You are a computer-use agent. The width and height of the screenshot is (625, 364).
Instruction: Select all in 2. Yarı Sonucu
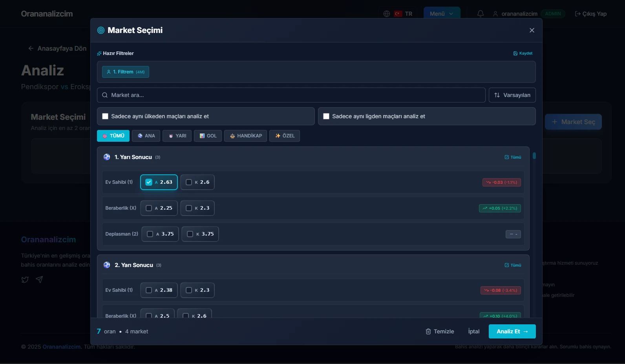click(513, 265)
